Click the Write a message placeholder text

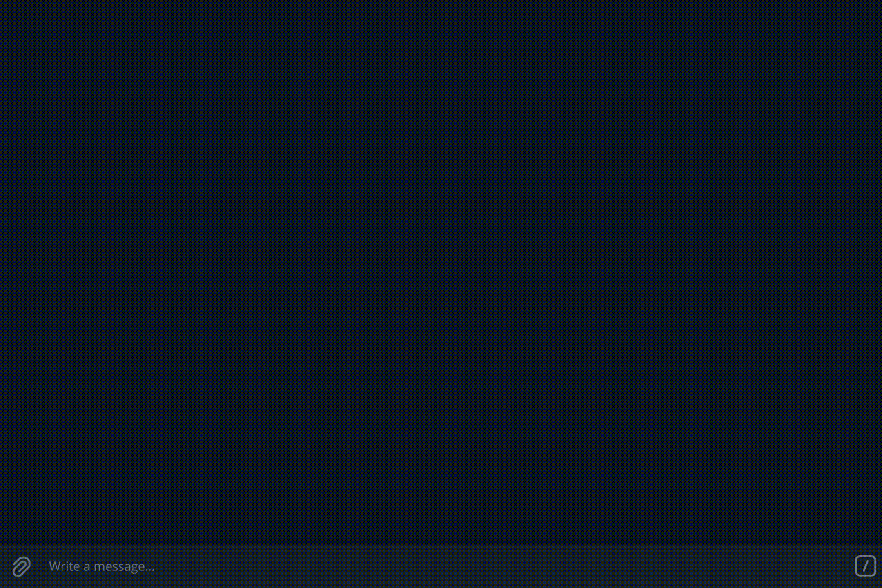102,566
